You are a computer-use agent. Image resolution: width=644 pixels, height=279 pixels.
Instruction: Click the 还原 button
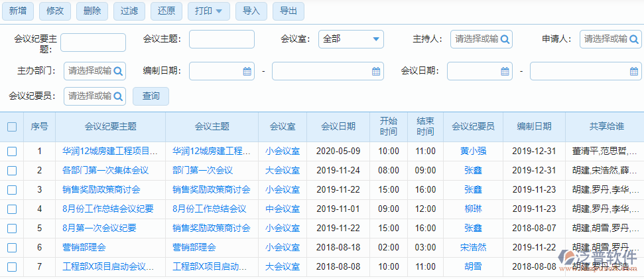click(166, 11)
